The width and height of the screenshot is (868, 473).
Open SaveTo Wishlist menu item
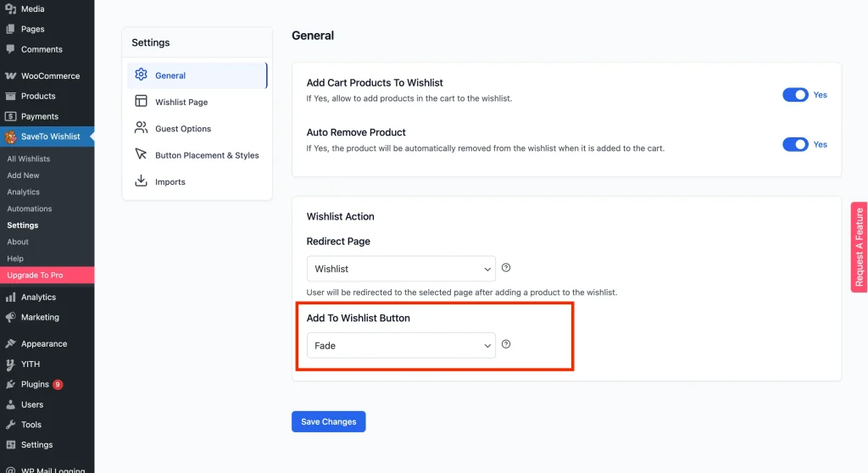[x=47, y=136]
